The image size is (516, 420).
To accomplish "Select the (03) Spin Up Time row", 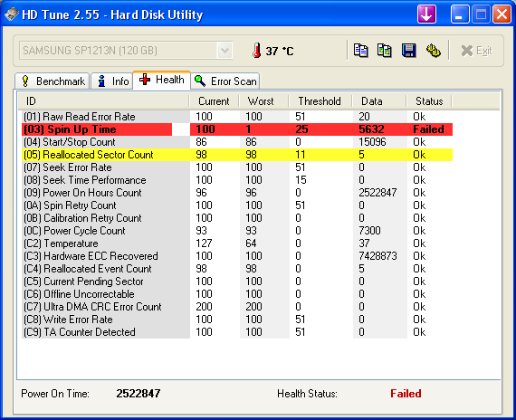I will tap(237, 129).
